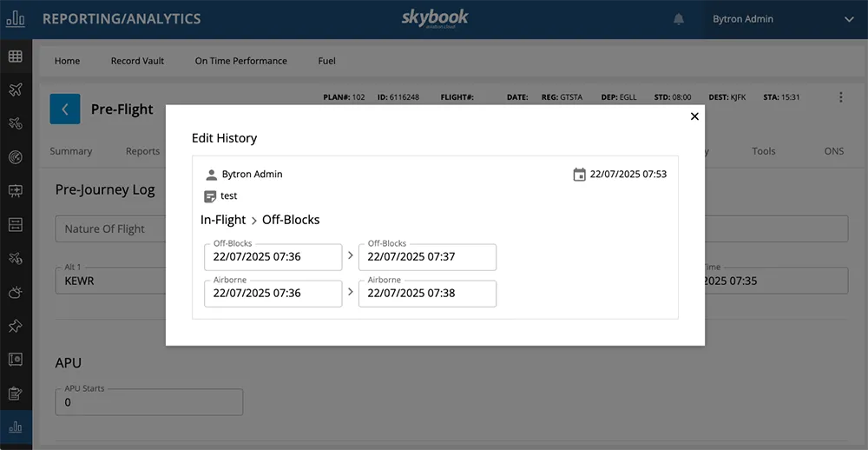Viewport: 868px width, 450px height.
Task: Open the Fuel tab
Action: 326,61
